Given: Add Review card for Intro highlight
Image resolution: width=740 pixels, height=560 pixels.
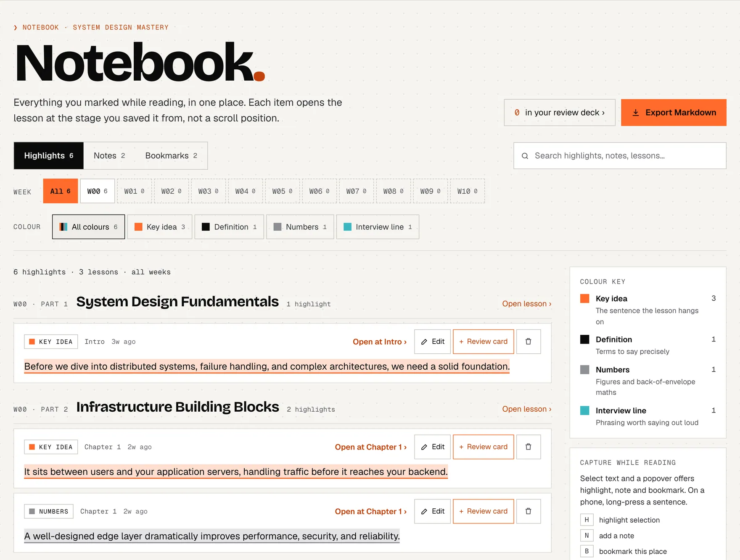Looking at the screenshot, I should pyautogui.click(x=483, y=342).
